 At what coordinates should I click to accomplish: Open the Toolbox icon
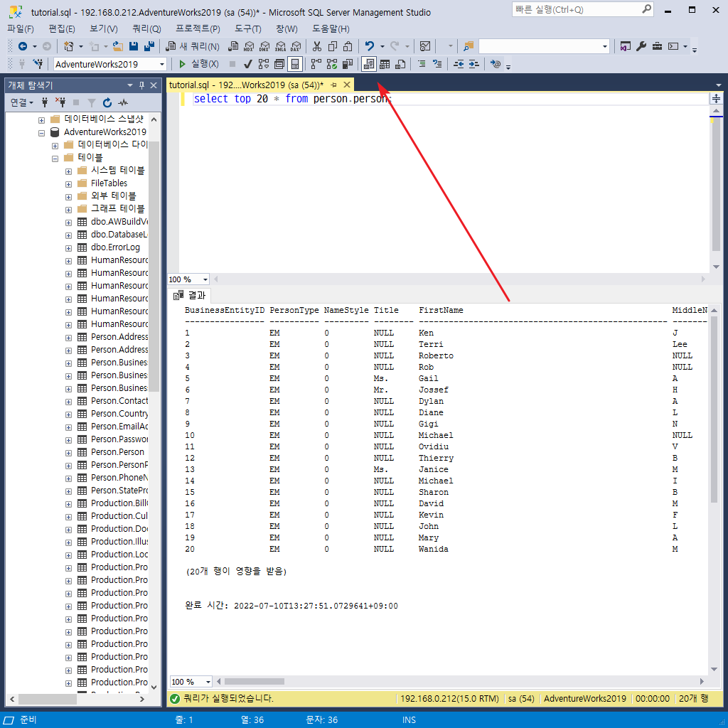[657, 46]
